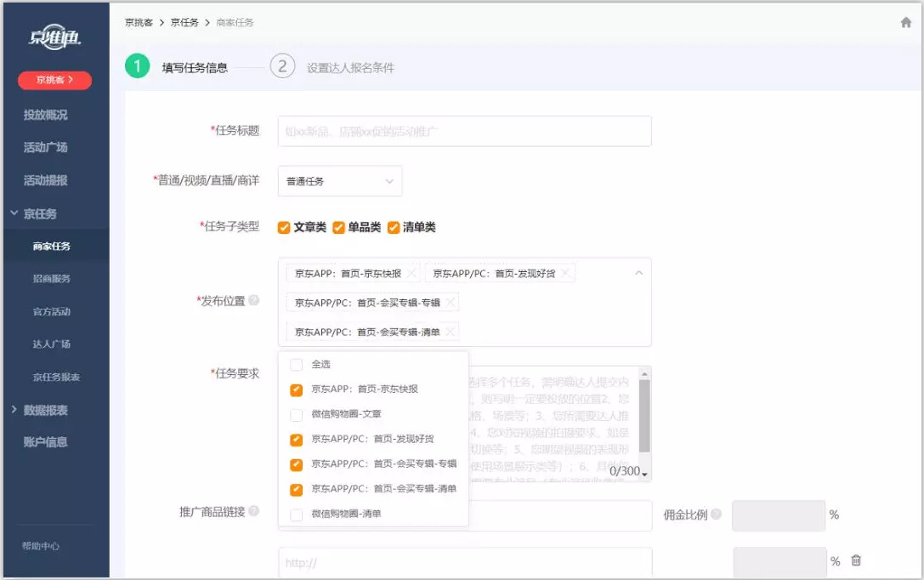Click the http:// product link input
This screenshot has height=580, width=924.
(x=465, y=562)
